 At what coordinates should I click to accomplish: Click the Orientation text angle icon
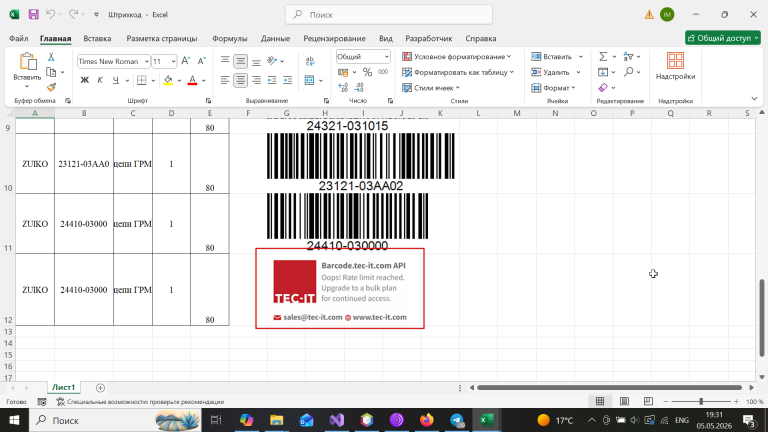(272, 61)
